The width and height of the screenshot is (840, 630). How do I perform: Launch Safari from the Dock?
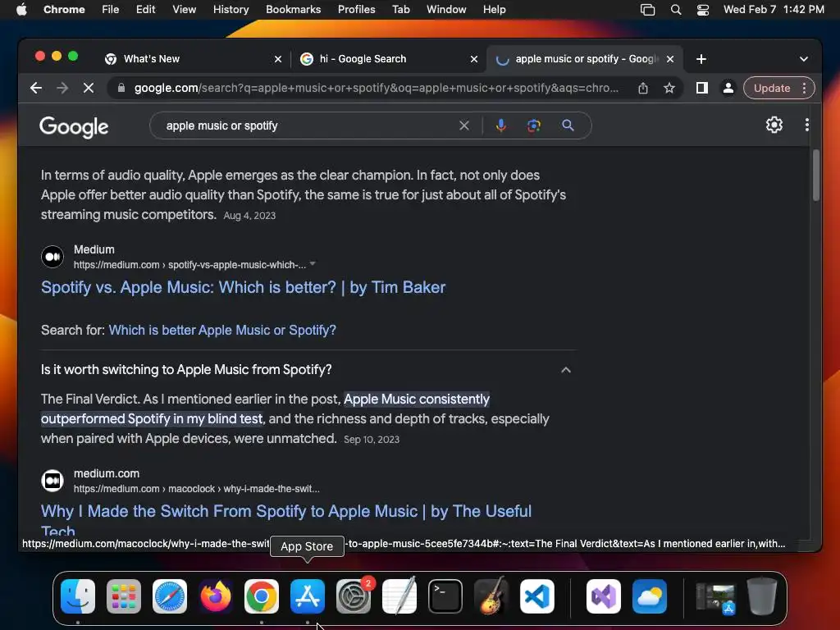pos(170,596)
